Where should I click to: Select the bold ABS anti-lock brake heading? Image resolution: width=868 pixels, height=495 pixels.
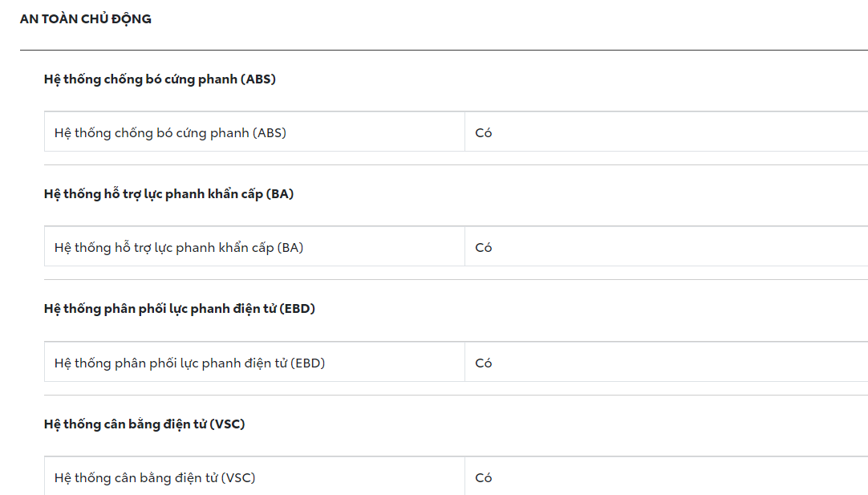coord(160,79)
